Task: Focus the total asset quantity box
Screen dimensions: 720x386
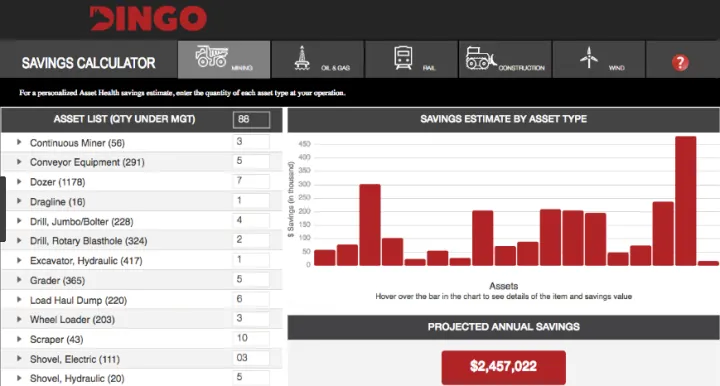Action: pyautogui.click(x=251, y=119)
